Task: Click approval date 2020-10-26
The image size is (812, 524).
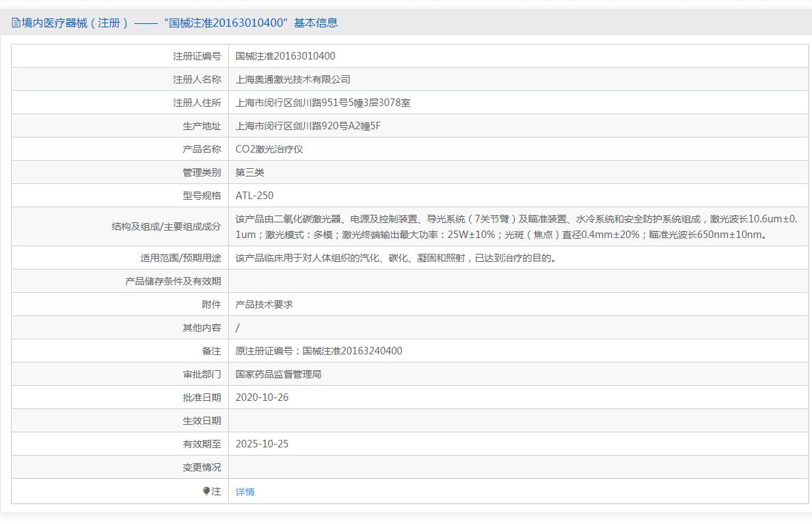Action: tap(262, 397)
